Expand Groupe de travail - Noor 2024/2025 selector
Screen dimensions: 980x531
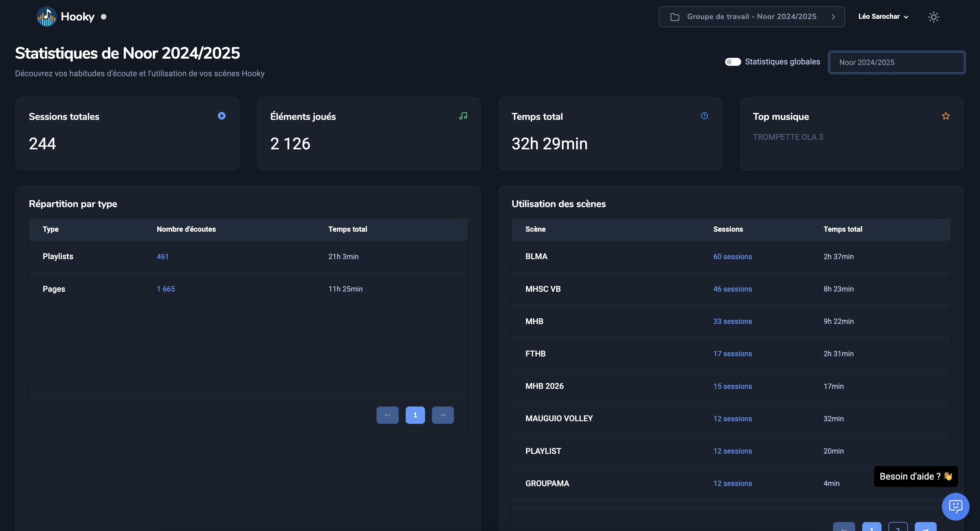751,17
